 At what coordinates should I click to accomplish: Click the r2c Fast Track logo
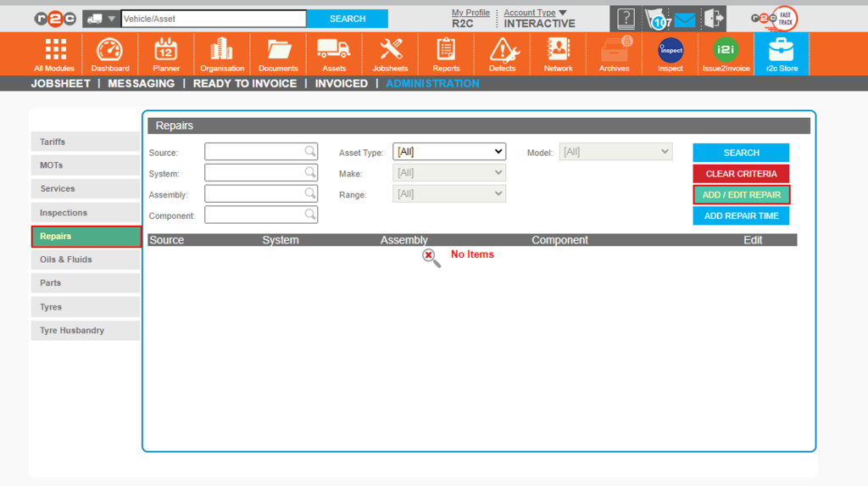tap(775, 19)
